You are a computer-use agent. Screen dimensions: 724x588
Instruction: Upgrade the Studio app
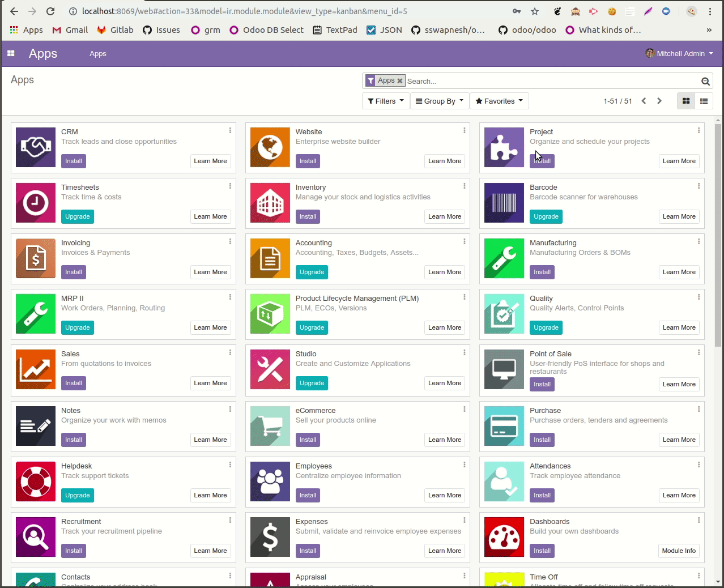click(312, 383)
